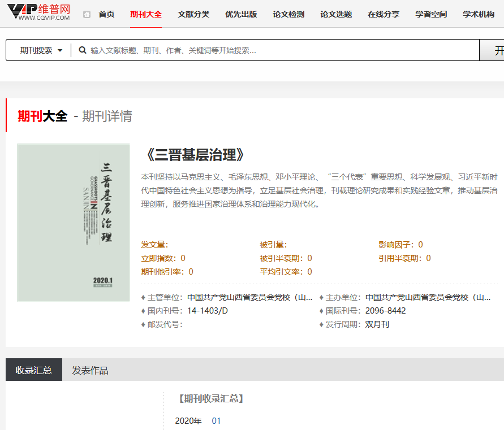Click the 主办单位 organization name
The image size is (504, 430).
428,297
